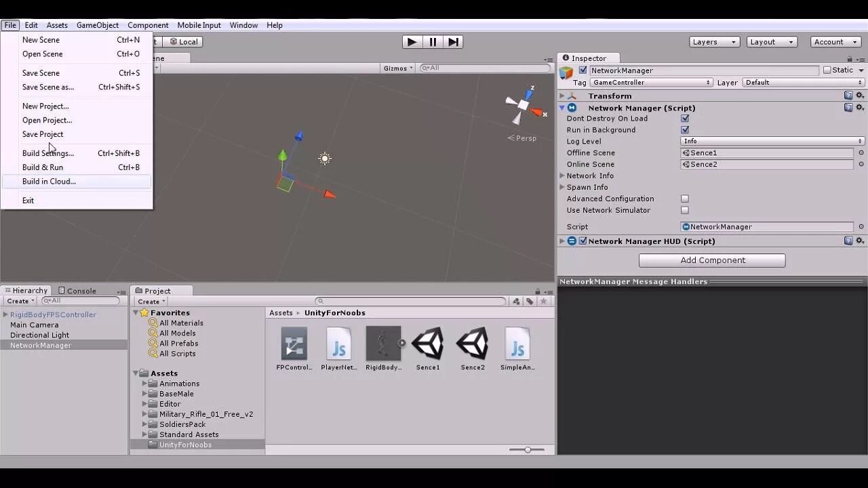The image size is (868, 488).
Task: Click the Pause button in toolbar
Action: 433,42
